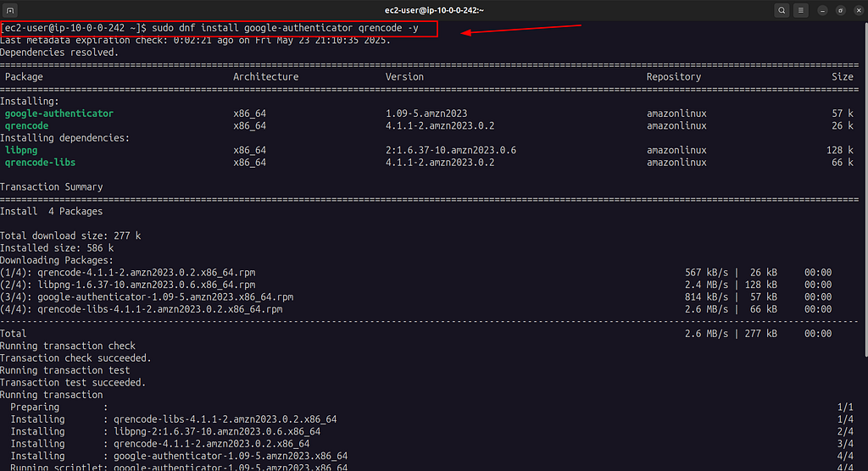Click version 2:1.6.37-10.amzn2023.0.6

pyautogui.click(x=451, y=150)
